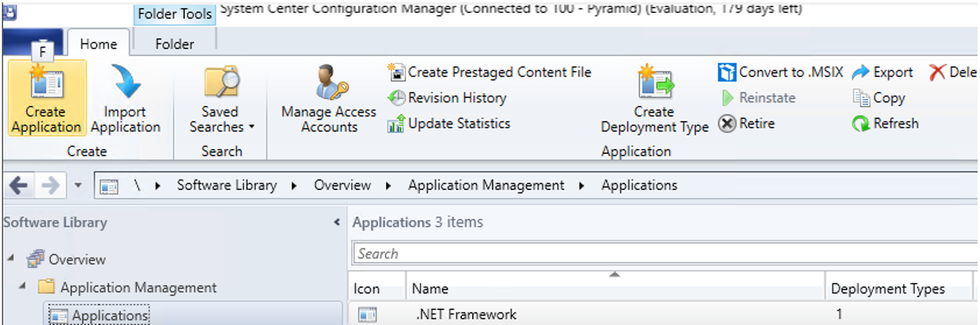
Task: Click the backslash root breadcrumb
Action: 137,185
